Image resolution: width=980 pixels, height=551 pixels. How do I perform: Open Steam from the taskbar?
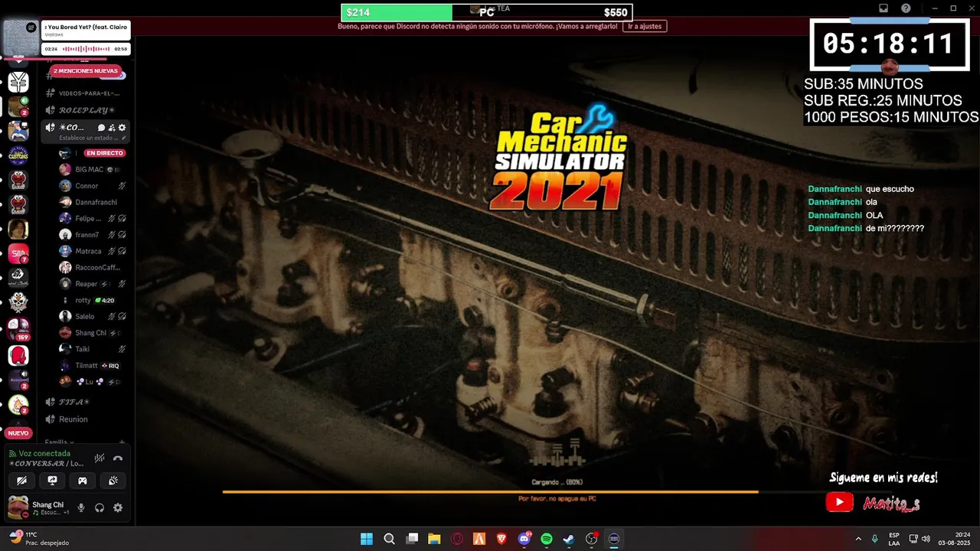(569, 539)
